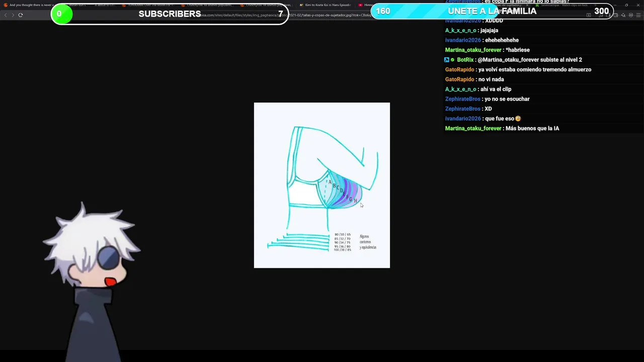The image size is (644, 362).
Task: Open the sparkle AI assistant toolbar icon
Action: tap(624, 15)
